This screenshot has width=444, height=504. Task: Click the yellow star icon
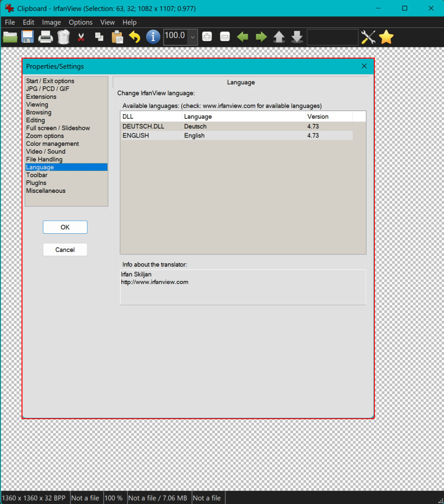tap(386, 37)
